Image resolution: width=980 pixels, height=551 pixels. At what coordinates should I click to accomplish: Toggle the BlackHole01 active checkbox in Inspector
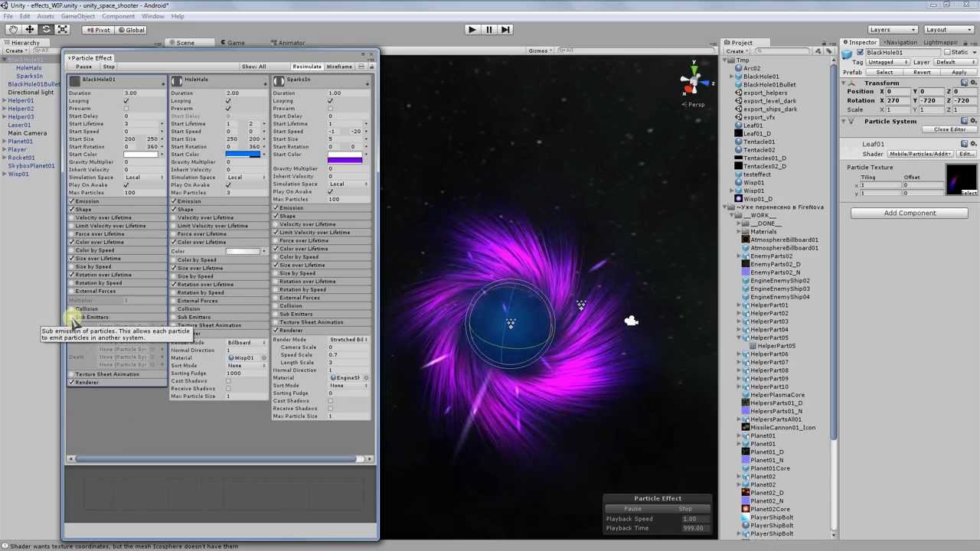(861, 52)
